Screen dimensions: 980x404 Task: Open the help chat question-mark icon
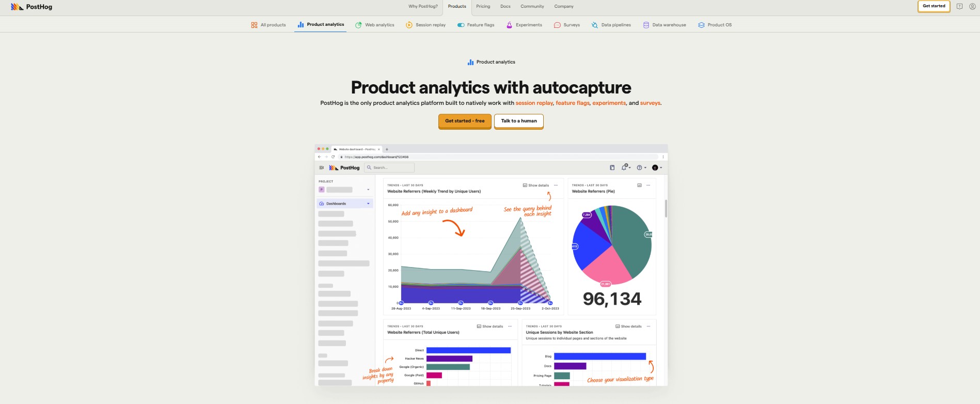959,6
